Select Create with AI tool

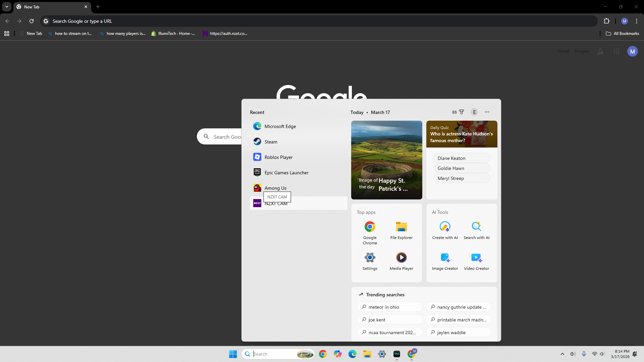[445, 231]
